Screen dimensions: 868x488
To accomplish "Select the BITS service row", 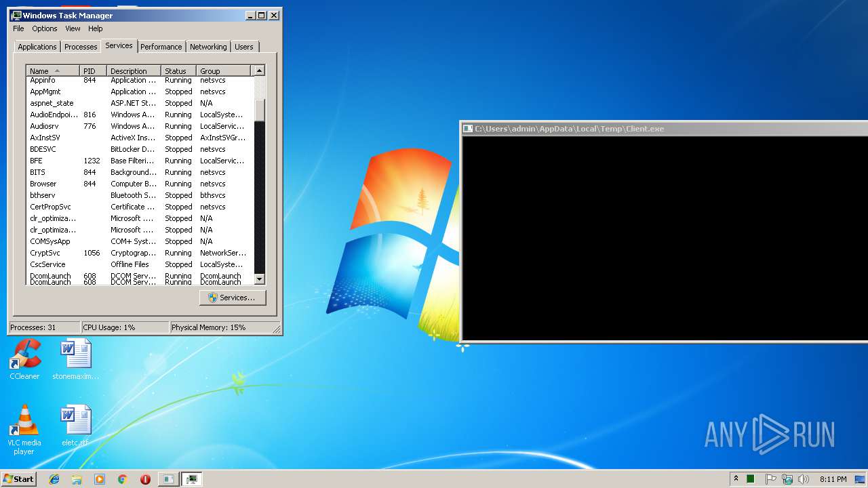I will point(140,172).
